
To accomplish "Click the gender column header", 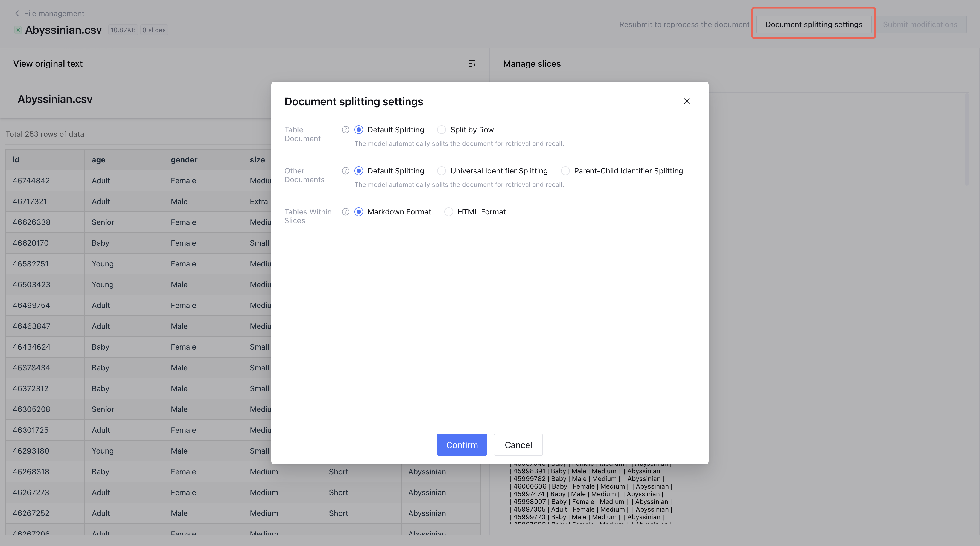I will (x=203, y=160).
